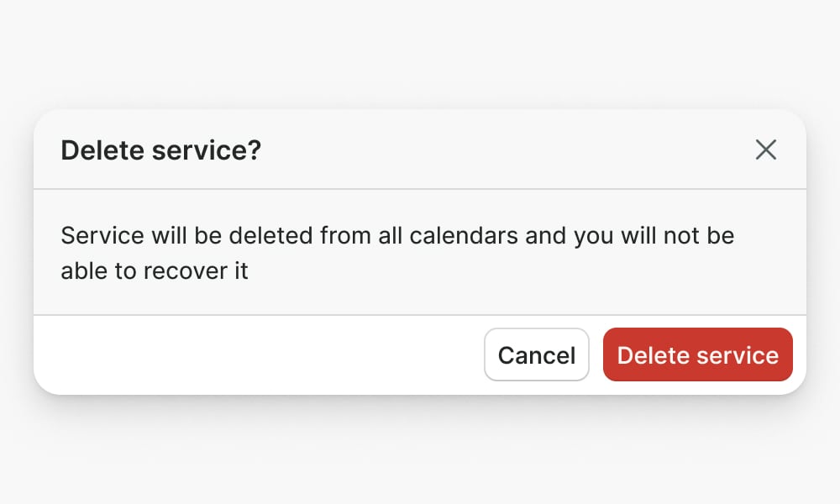
Task: Choose Delete service to remove the service
Action: [x=697, y=354]
